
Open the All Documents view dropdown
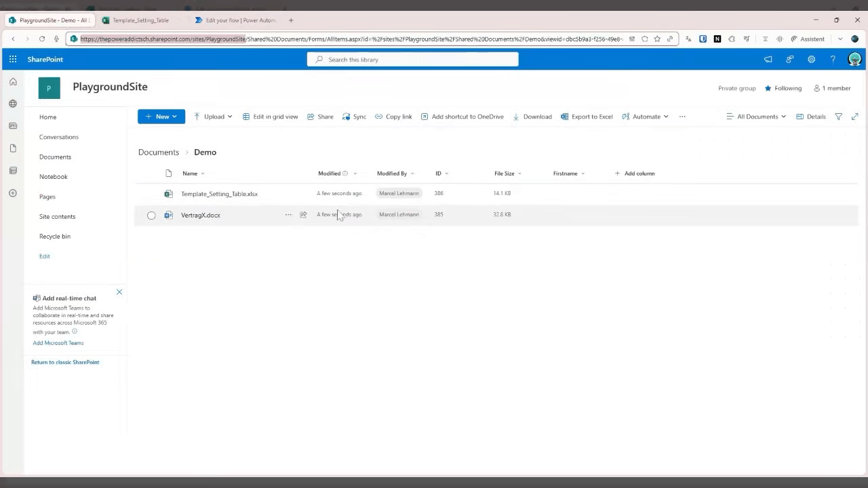point(756,117)
